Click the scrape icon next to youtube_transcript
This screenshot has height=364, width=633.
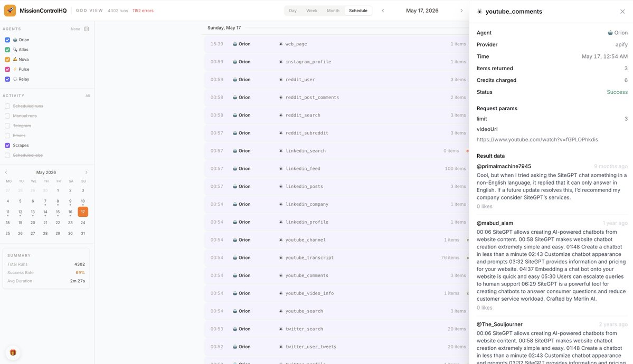coord(281,257)
